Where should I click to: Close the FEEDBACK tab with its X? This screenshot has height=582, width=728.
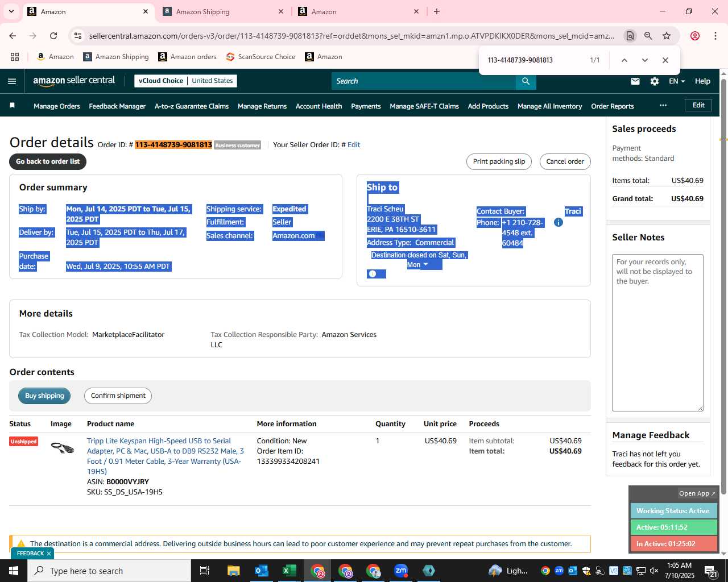(x=49, y=554)
